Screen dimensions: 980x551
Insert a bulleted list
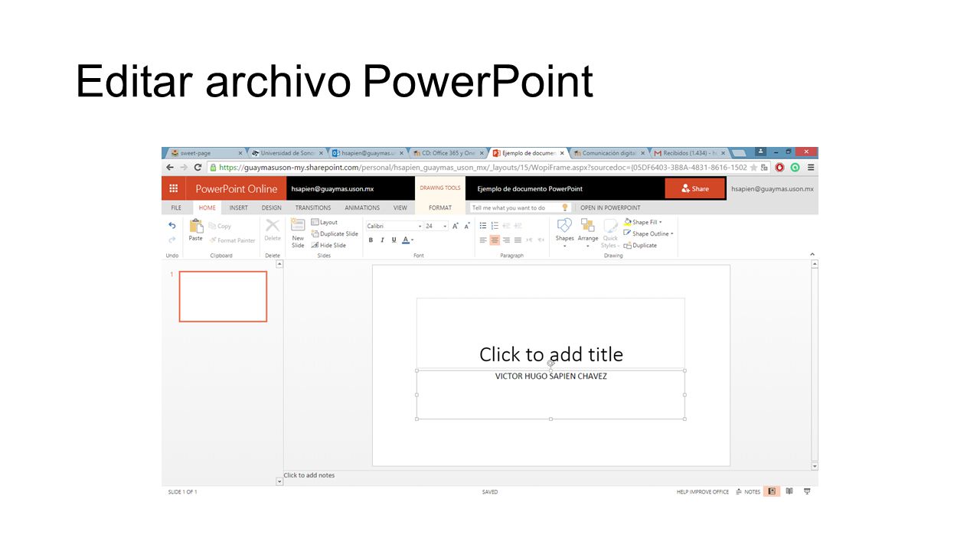click(483, 226)
